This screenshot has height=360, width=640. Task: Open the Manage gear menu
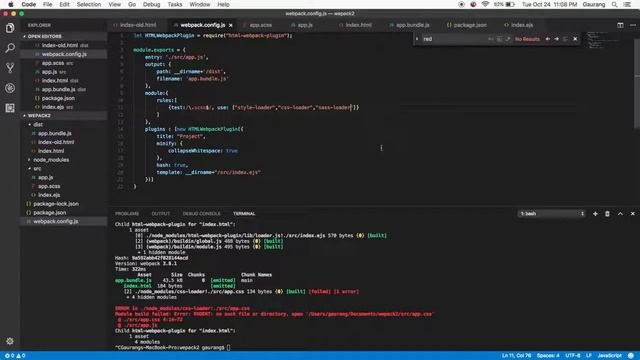point(10,341)
